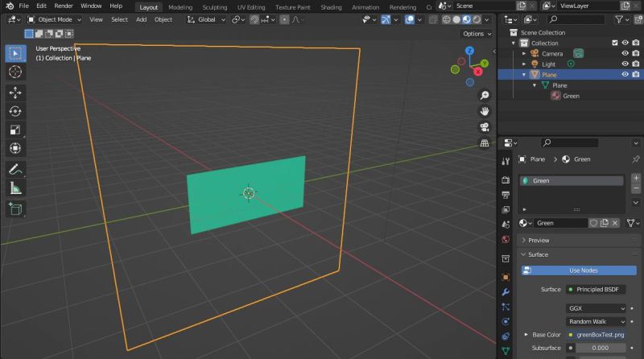Toggle viewport overlays button
Viewport: 644px width, 359px height.
(410, 19)
